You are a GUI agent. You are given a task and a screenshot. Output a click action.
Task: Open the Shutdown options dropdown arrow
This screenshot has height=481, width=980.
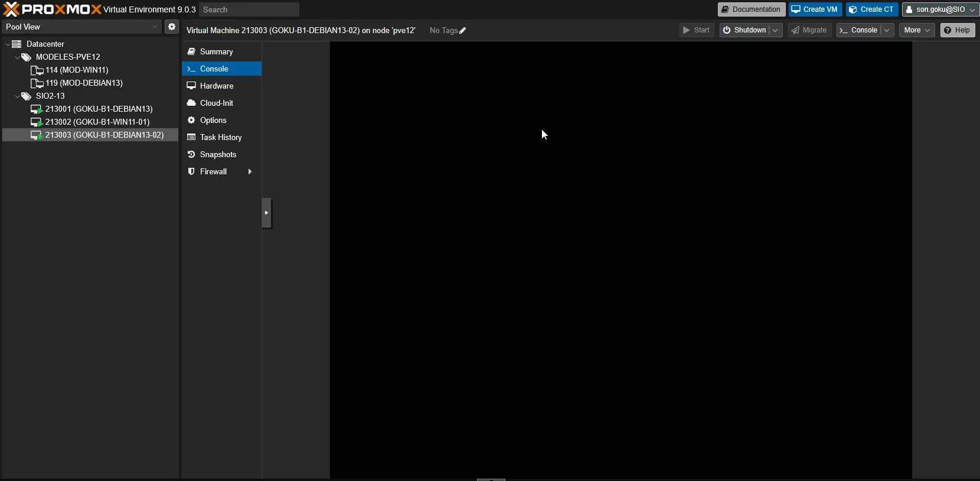[x=775, y=30]
